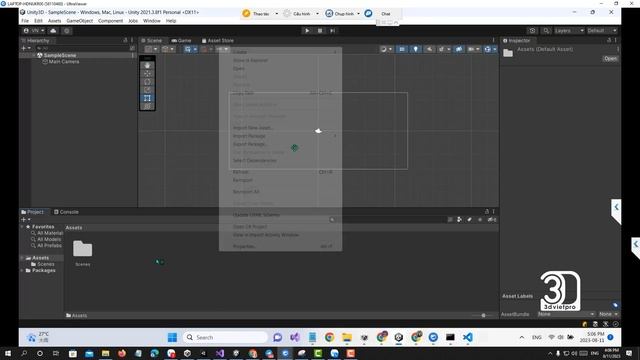Select the Rect tool
Viewport: 640px width, 360px height.
click(147, 98)
